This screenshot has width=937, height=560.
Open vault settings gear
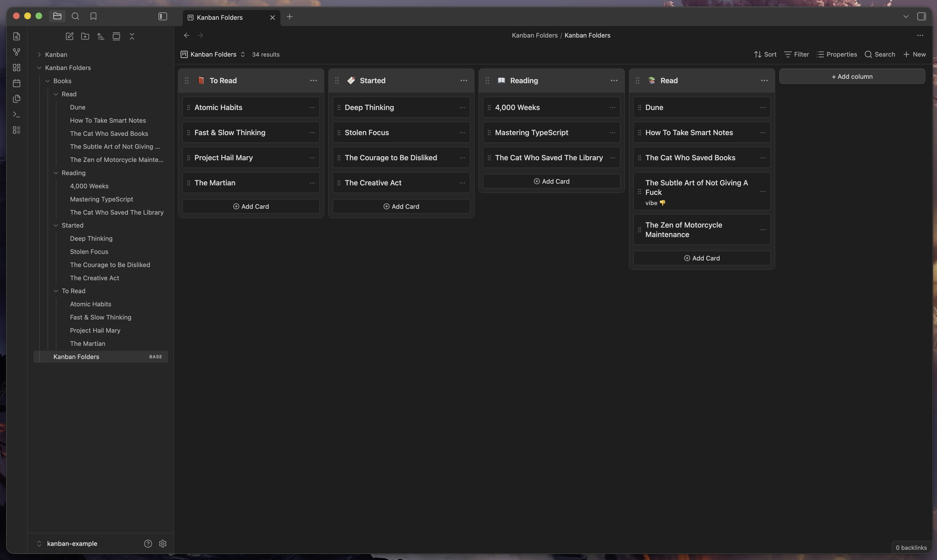click(163, 543)
